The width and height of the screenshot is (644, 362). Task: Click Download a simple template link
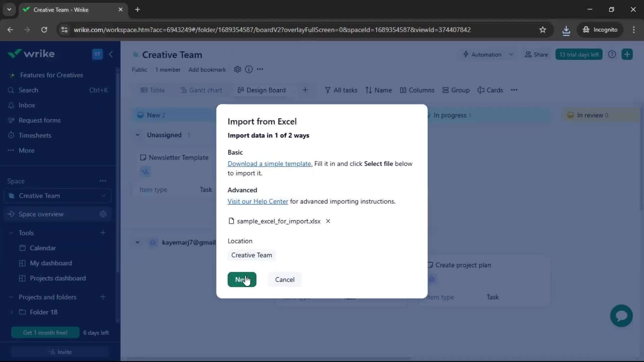(x=270, y=164)
